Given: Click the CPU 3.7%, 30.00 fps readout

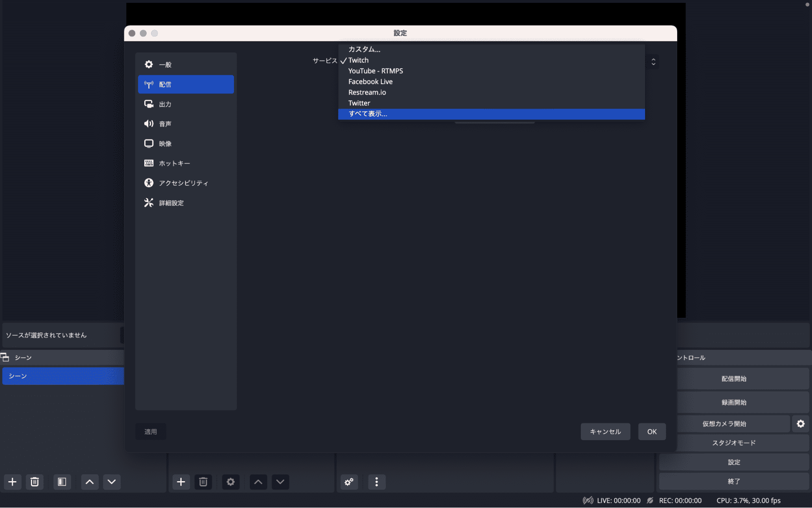Looking at the screenshot, I should click(x=748, y=501).
